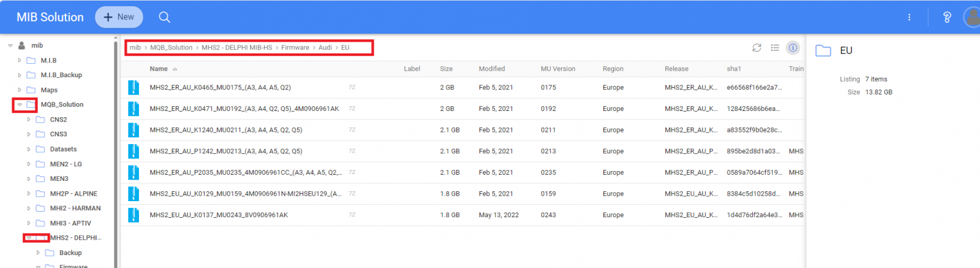Select MHI3 - APTIV folder in tree
The image size is (980, 268).
(x=70, y=223)
